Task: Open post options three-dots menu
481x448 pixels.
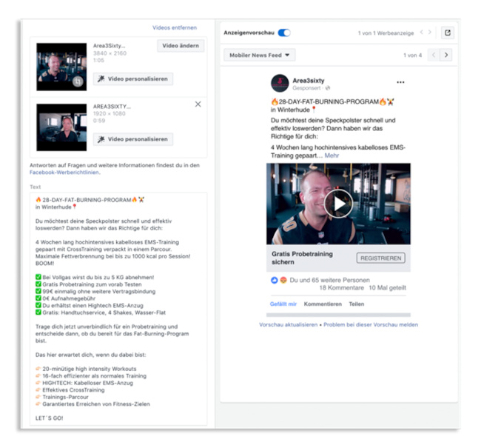Action: click(x=400, y=82)
